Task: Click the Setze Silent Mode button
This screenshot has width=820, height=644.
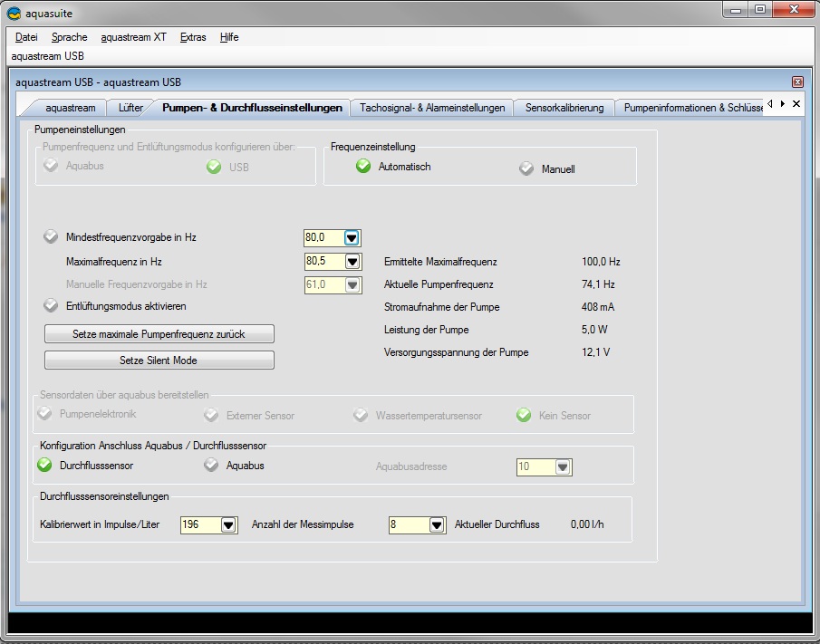Action: coord(159,360)
